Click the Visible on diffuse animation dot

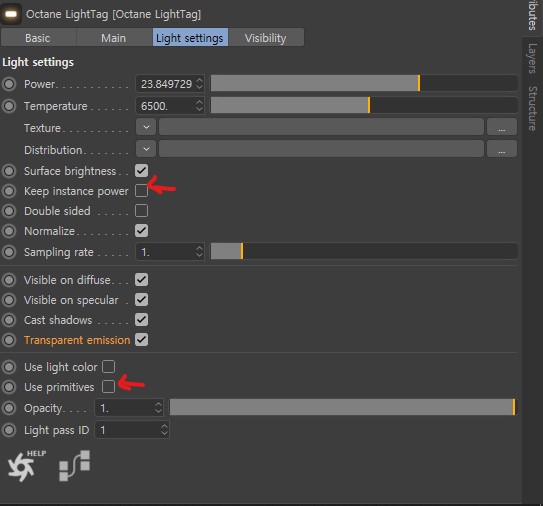point(9,280)
